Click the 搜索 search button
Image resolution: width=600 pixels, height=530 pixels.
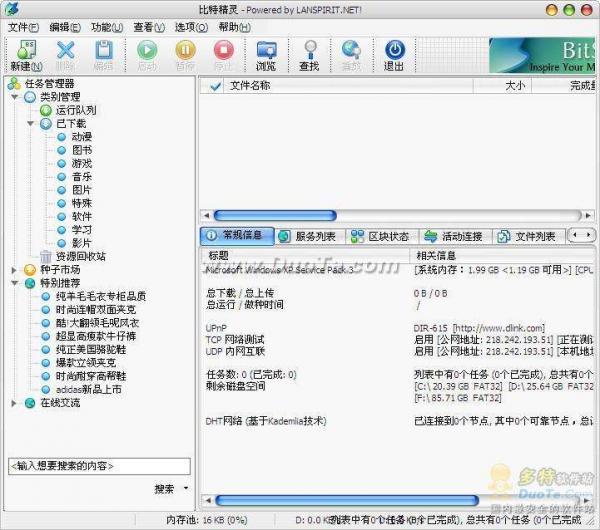point(164,489)
